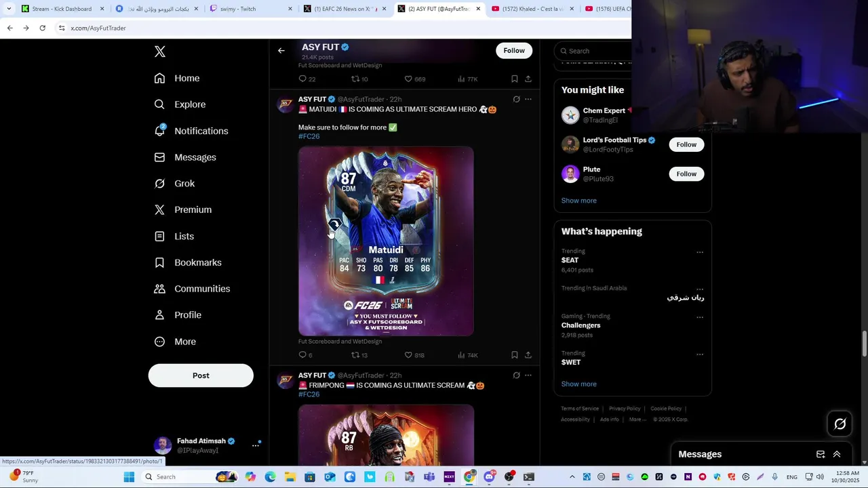Go to Home in X sidebar
Image resolution: width=868 pixels, height=488 pixels.
[176, 78]
